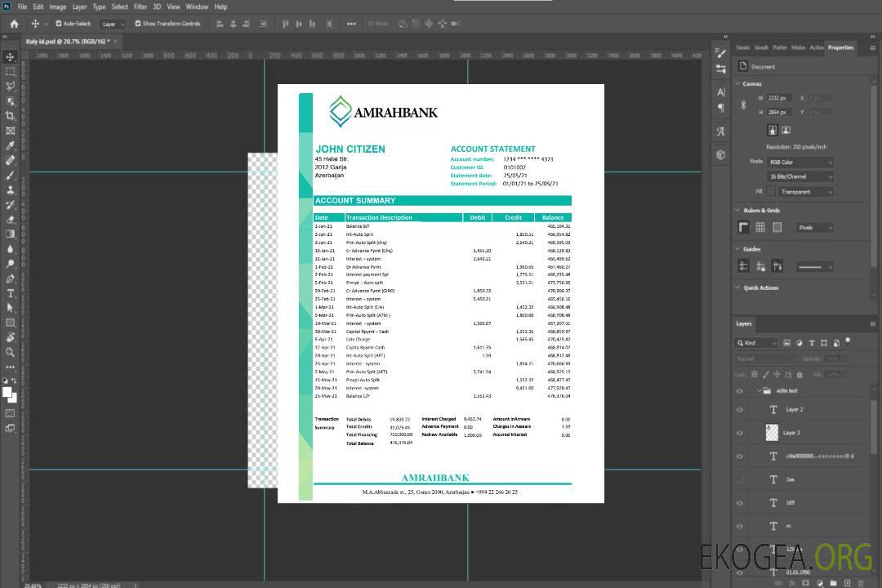Open the 3D panel cube icon

(x=721, y=154)
